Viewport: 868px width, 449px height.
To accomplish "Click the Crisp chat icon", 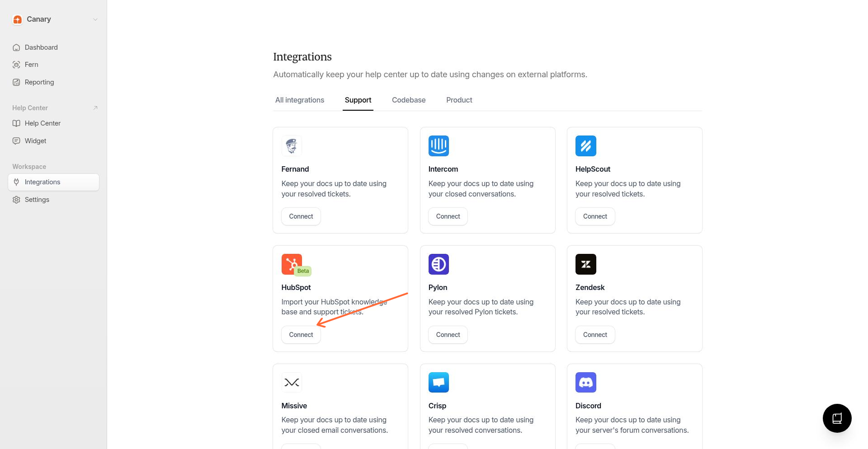I will click(438, 382).
